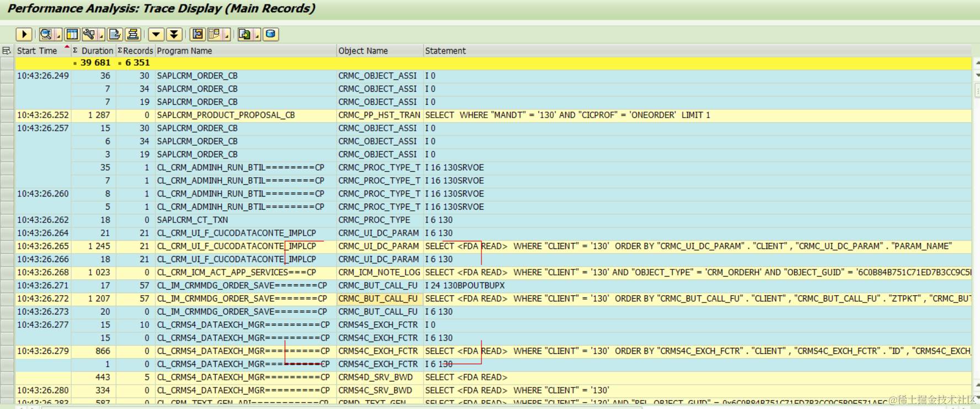Viewport: 980px width, 409px height.
Task: Click the SELECT statement ordering by CRMS4C_EXCH_FCTR
Action: tap(697, 351)
